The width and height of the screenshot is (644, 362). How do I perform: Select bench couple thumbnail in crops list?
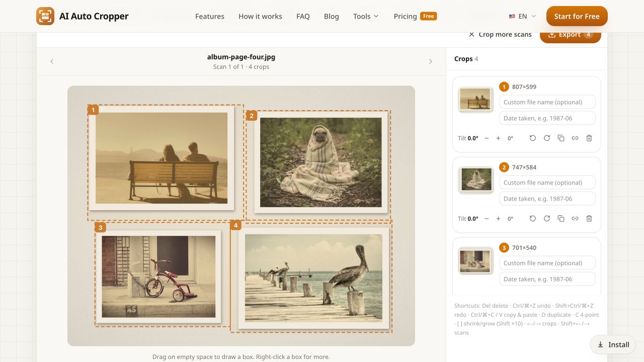(476, 100)
